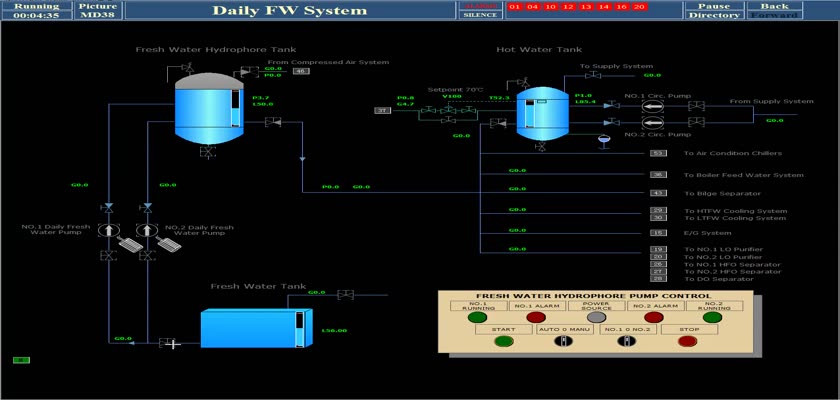Click hydrophore tank drain valve
The width and height of the screenshot is (840, 400).
click(208, 152)
